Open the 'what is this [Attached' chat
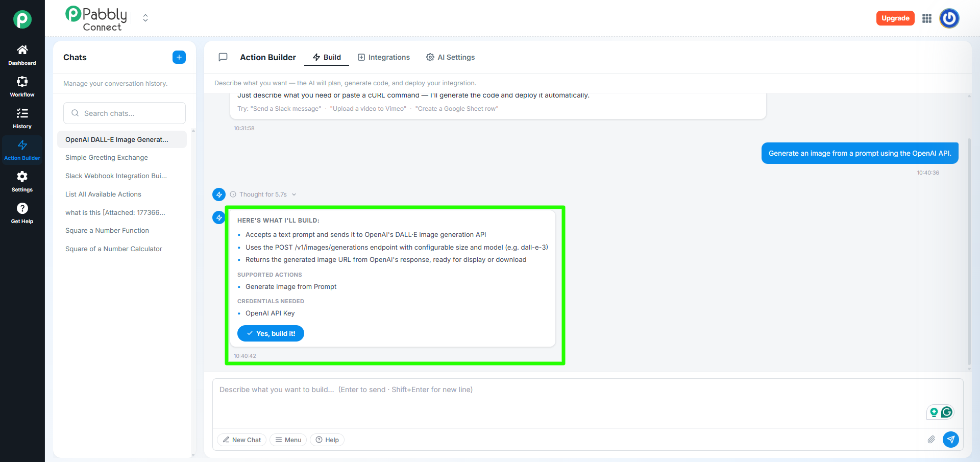980x462 pixels. [x=122, y=213]
